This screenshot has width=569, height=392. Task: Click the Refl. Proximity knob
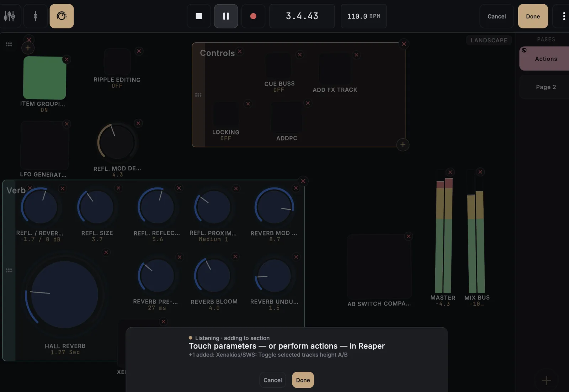pyautogui.click(x=213, y=207)
